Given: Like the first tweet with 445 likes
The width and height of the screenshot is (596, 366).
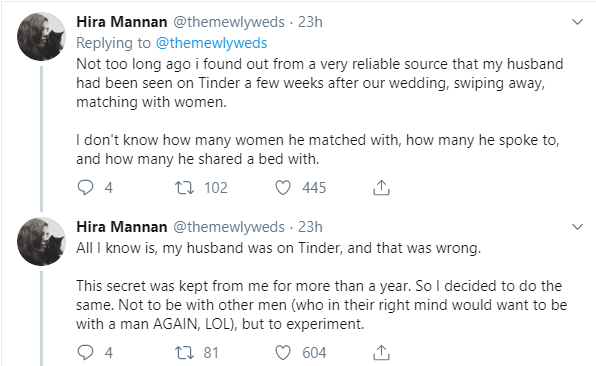Looking at the screenshot, I should tap(283, 187).
